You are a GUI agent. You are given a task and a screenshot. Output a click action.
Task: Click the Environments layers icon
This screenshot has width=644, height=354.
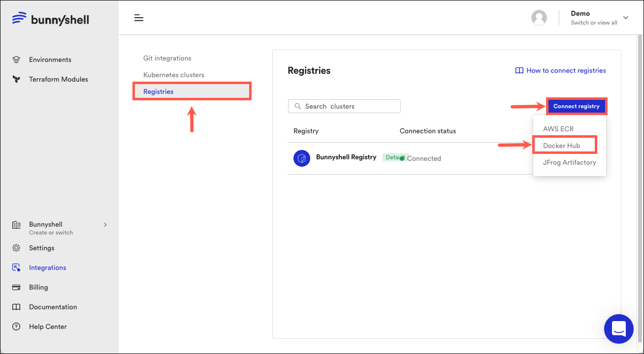click(x=16, y=59)
